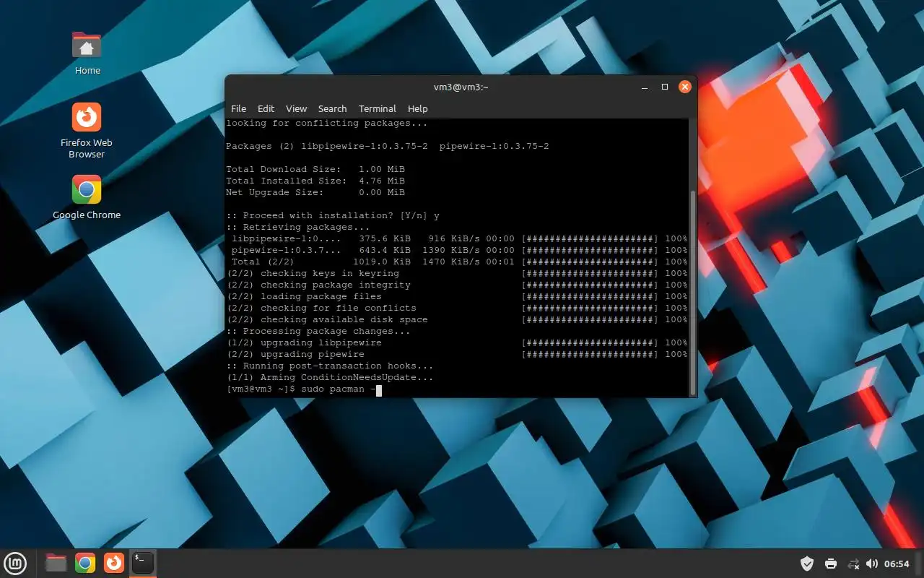Image resolution: width=924 pixels, height=578 pixels.
Task: Click the 'sudo pacman -' command prompt line
Action: 304,389
